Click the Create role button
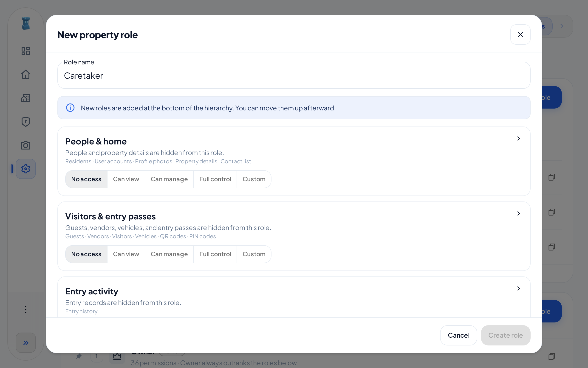 click(x=505, y=335)
